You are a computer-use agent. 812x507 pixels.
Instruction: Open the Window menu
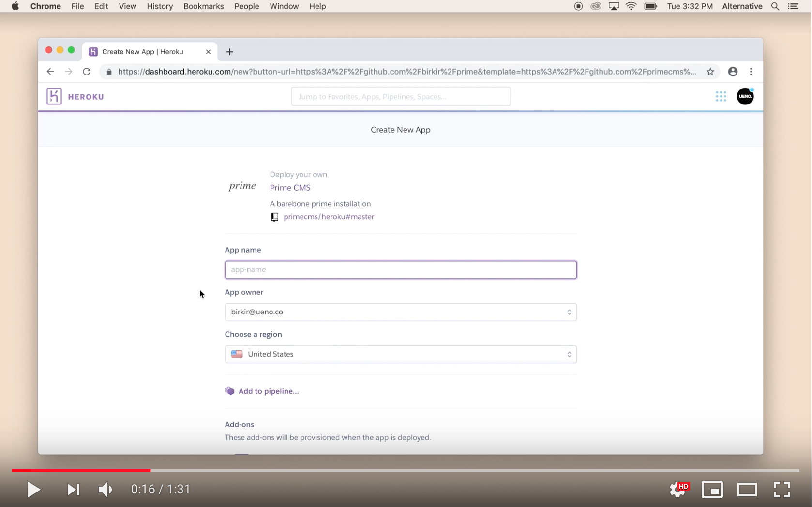(284, 6)
